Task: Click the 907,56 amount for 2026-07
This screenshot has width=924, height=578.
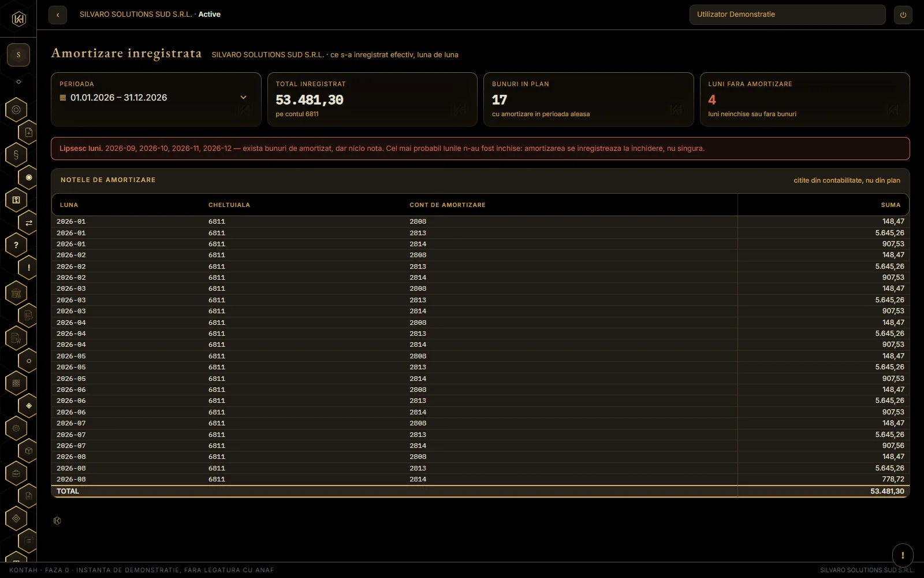Action: [x=893, y=446]
